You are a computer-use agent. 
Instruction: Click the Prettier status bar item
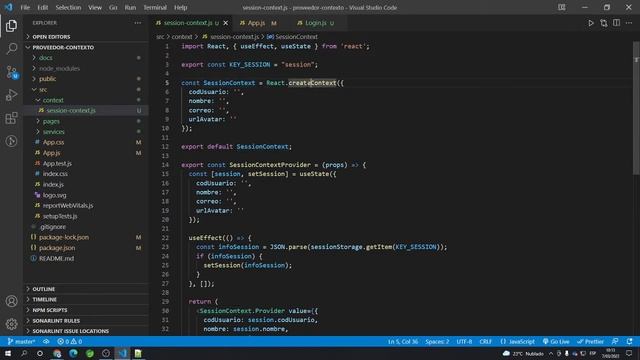(x=590, y=341)
